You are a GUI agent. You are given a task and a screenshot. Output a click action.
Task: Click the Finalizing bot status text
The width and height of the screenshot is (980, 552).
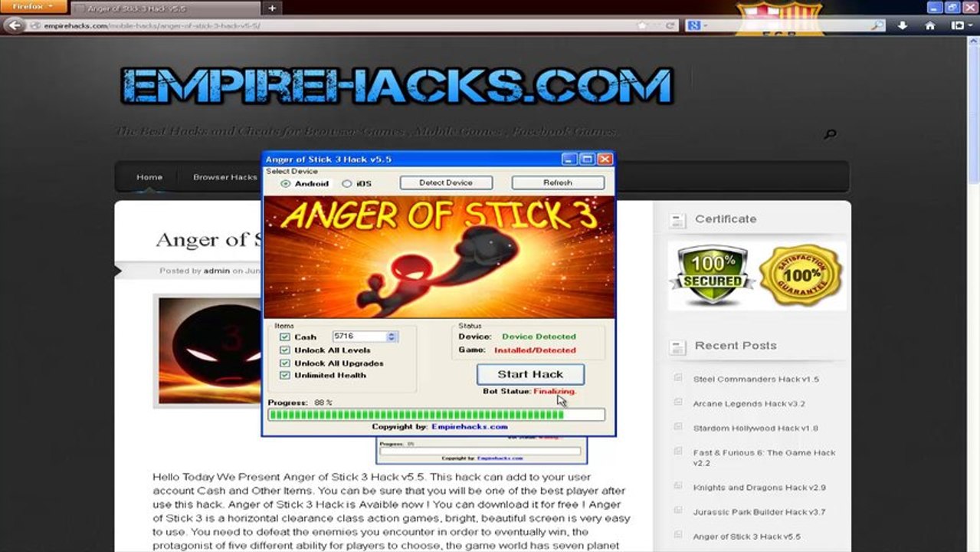pos(555,391)
